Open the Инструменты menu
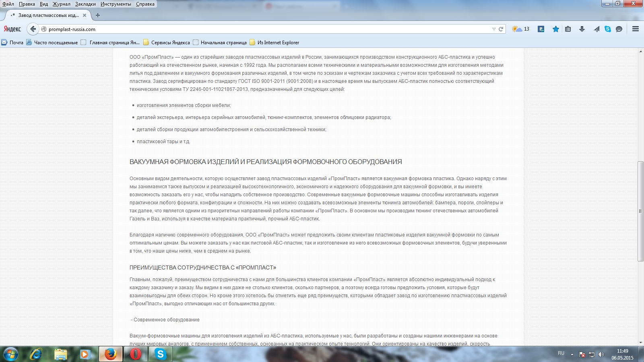 pyautogui.click(x=116, y=4)
